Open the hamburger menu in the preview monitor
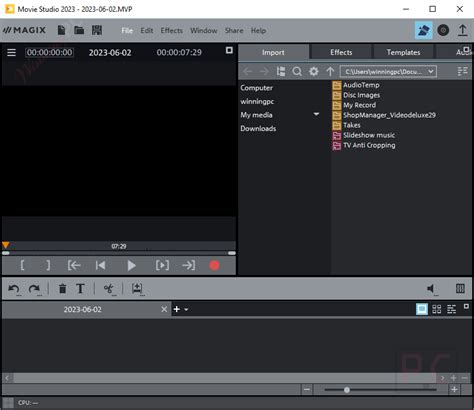Viewport: 474px width, 410px height. pos(11,52)
